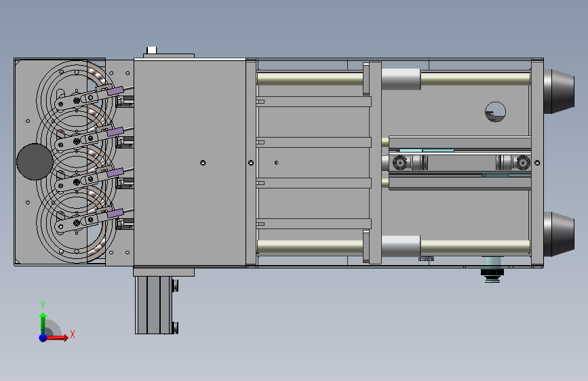Image resolution: width=588 pixels, height=381 pixels.
Task: Select the small screw at the cover plate center
Action: (203, 163)
